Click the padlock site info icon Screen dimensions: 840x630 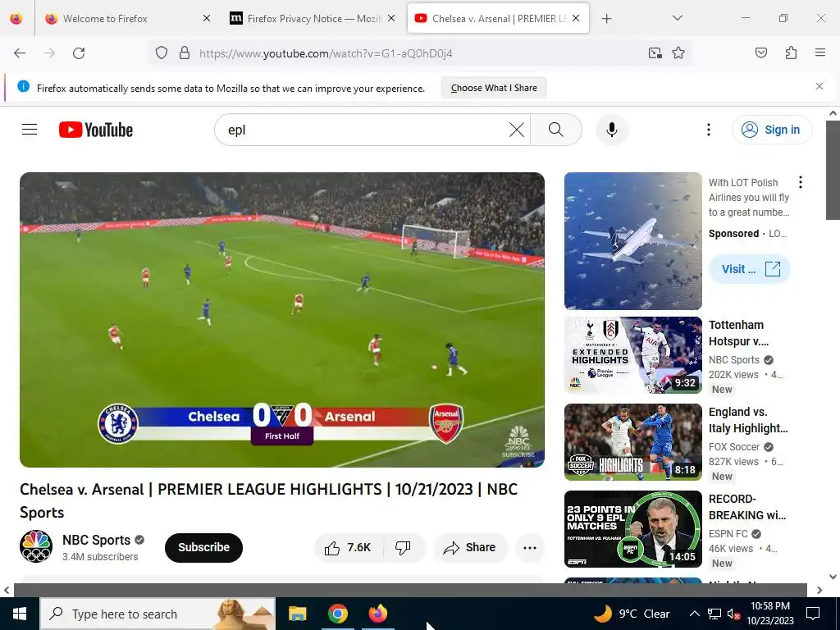click(185, 53)
